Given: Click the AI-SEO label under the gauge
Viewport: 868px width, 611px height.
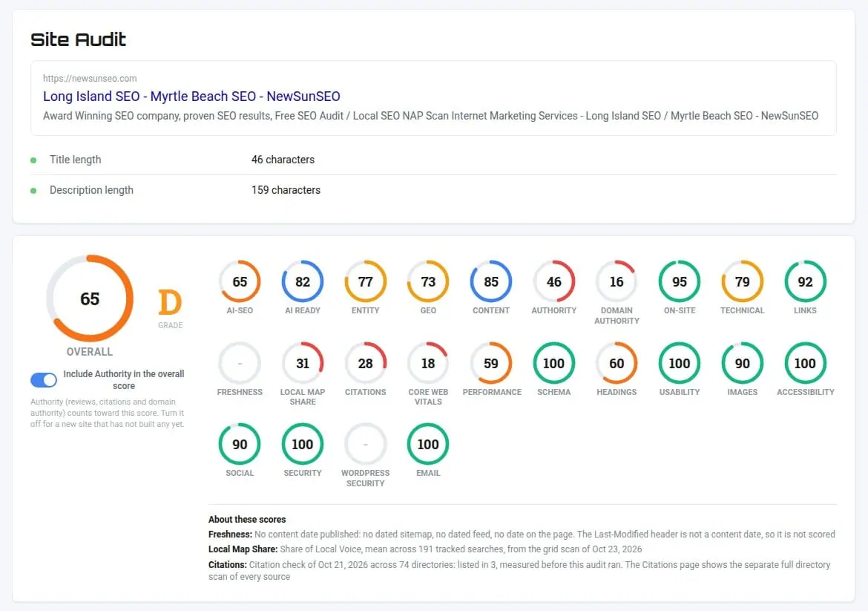Looking at the screenshot, I should click(x=240, y=311).
